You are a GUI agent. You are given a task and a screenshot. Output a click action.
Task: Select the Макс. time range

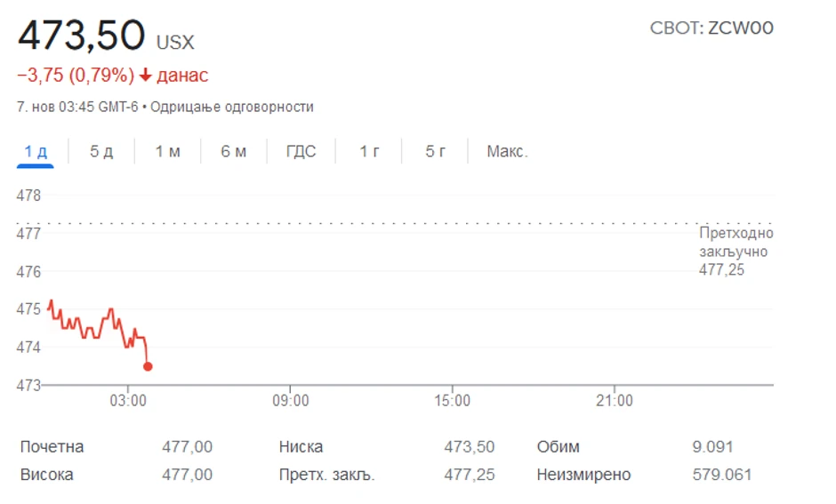coord(507,152)
